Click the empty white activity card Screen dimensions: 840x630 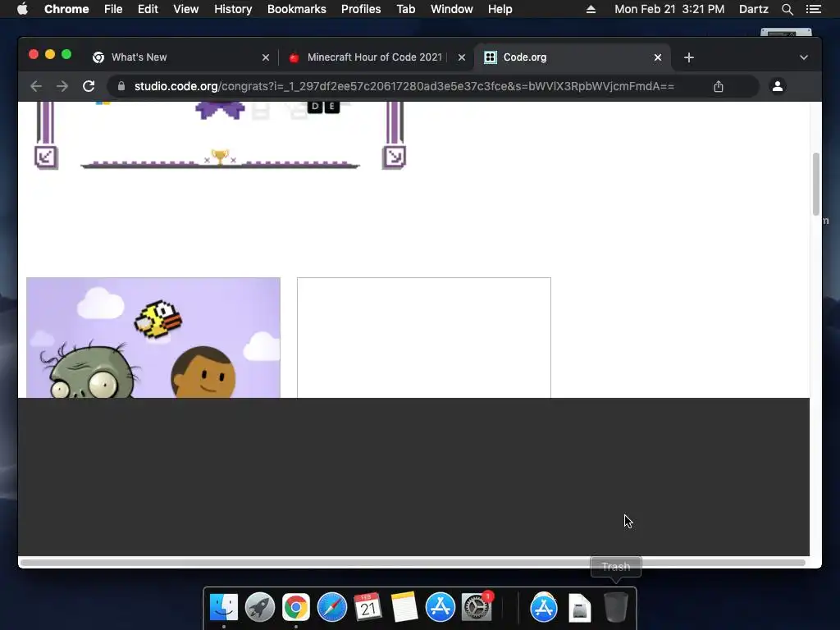tap(424, 337)
